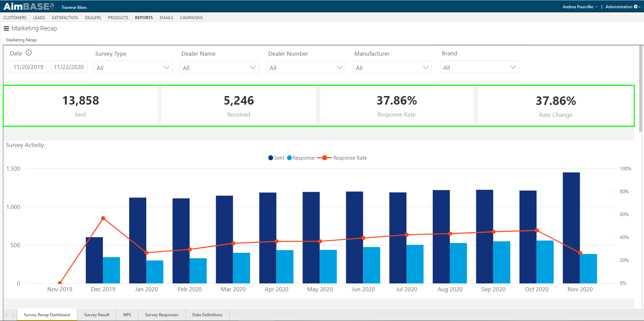Open the NPS tab
Screen dimensions: 644x321
127,315
